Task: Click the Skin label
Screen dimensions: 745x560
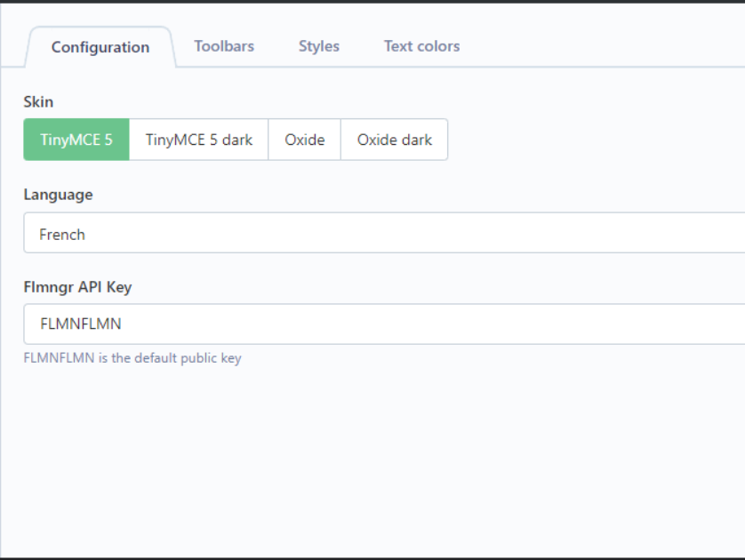Action: 38,101
